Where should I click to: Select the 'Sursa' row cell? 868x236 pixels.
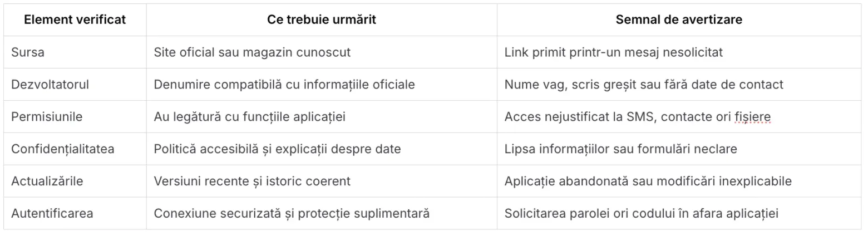[x=75, y=52]
